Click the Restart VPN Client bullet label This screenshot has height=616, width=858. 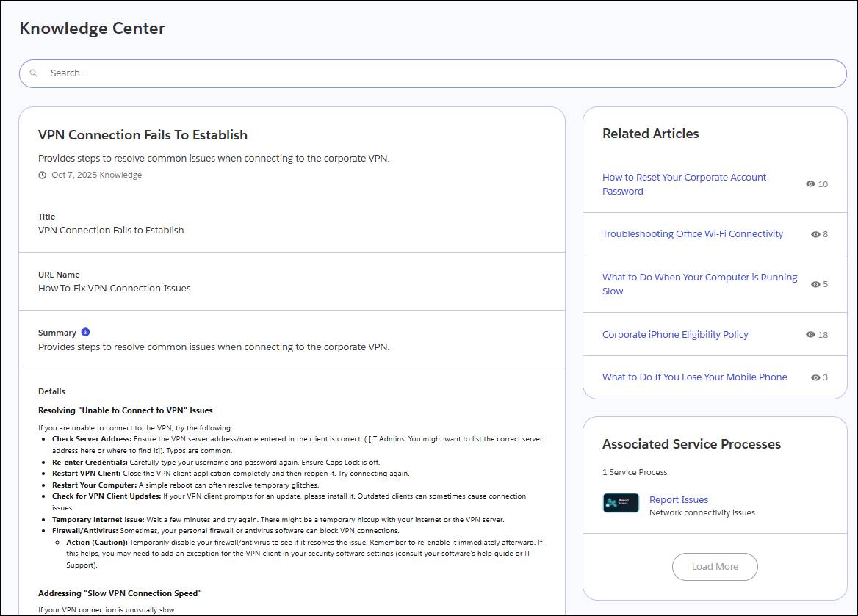pyautogui.click(x=87, y=474)
